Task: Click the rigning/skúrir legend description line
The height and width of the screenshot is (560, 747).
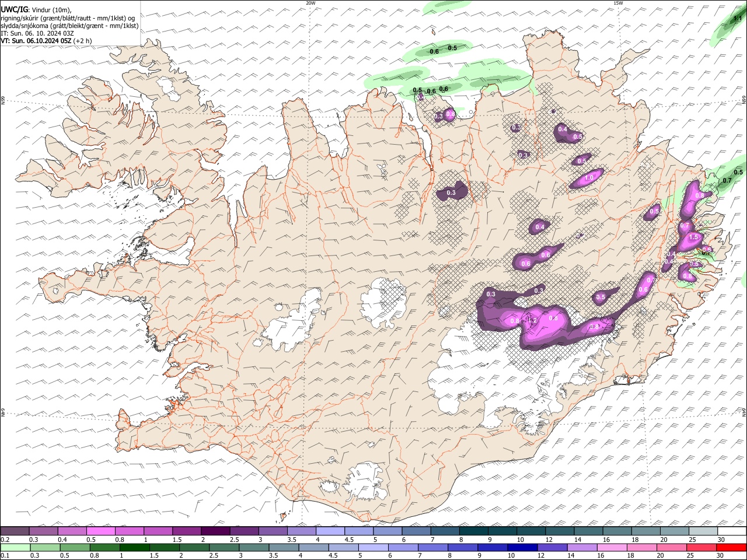Action: 68,18
